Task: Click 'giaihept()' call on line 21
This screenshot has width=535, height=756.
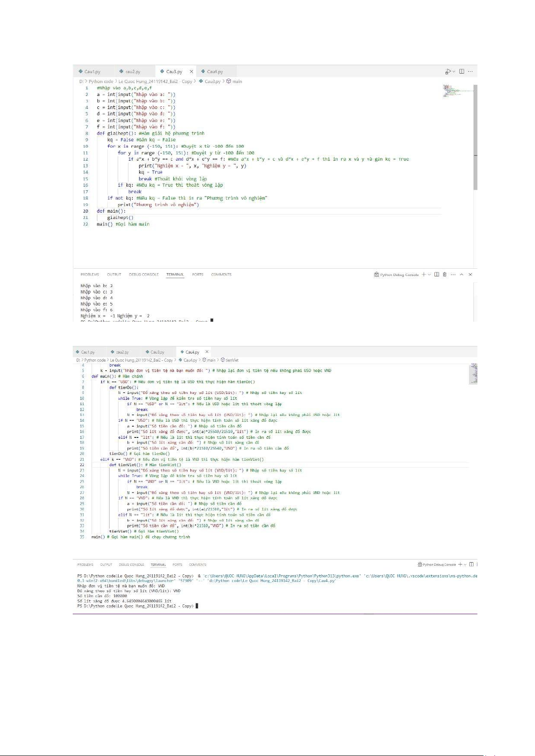Action: pyautogui.click(x=120, y=218)
